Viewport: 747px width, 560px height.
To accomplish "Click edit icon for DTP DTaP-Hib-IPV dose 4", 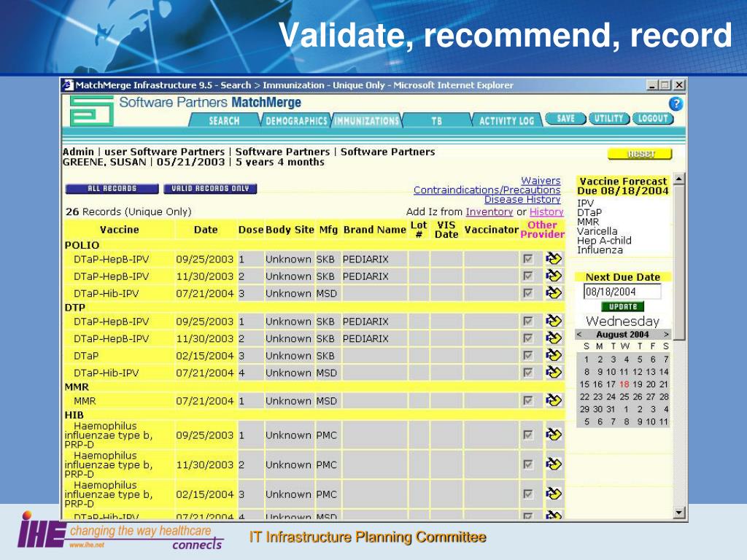I will point(554,373).
